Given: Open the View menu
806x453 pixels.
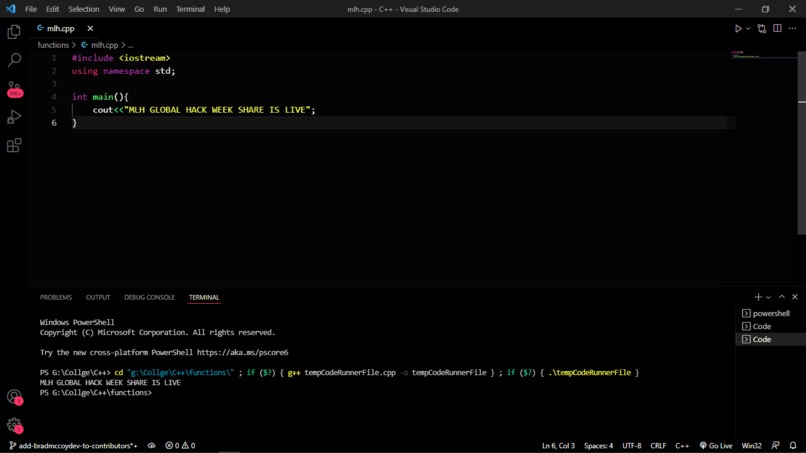Looking at the screenshot, I should (117, 9).
